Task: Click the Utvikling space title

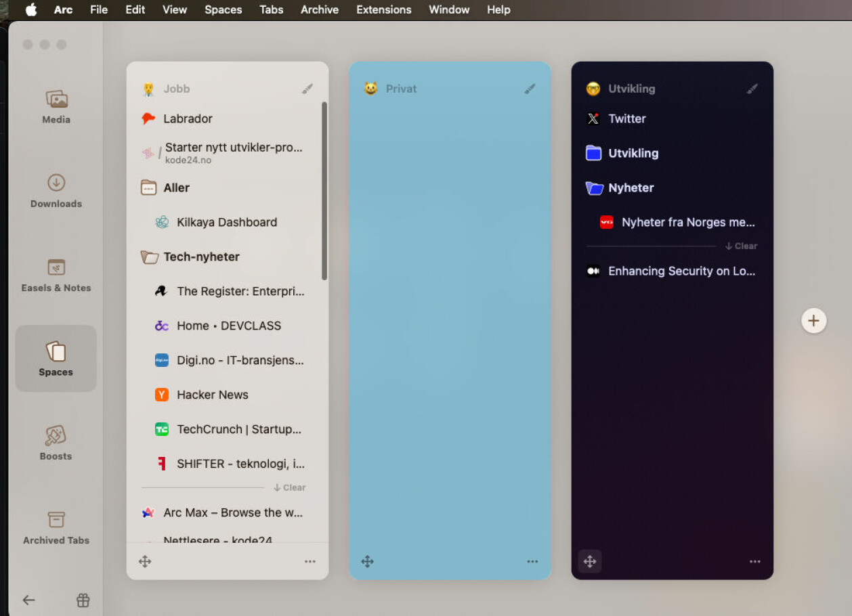Action: click(632, 89)
